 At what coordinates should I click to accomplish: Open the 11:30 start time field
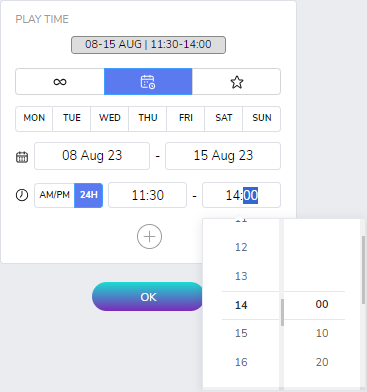[x=148, y=195]
